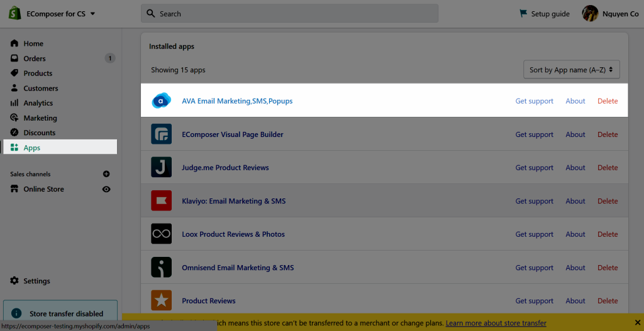Get support for Klaviyo app
The width and height of the screenshot is (644, 331).
tap(535, 201)
